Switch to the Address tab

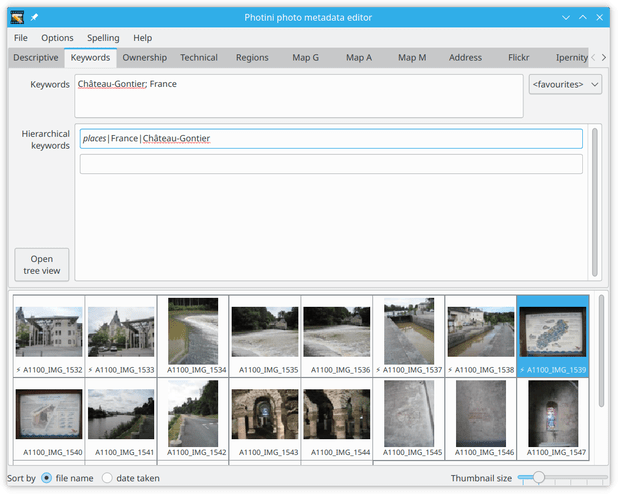[465, 58]
